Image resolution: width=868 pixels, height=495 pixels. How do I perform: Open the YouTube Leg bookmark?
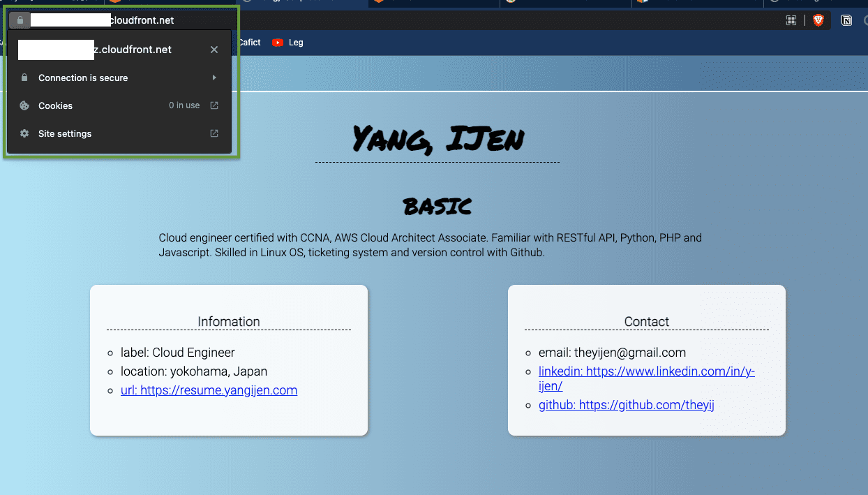287,43
